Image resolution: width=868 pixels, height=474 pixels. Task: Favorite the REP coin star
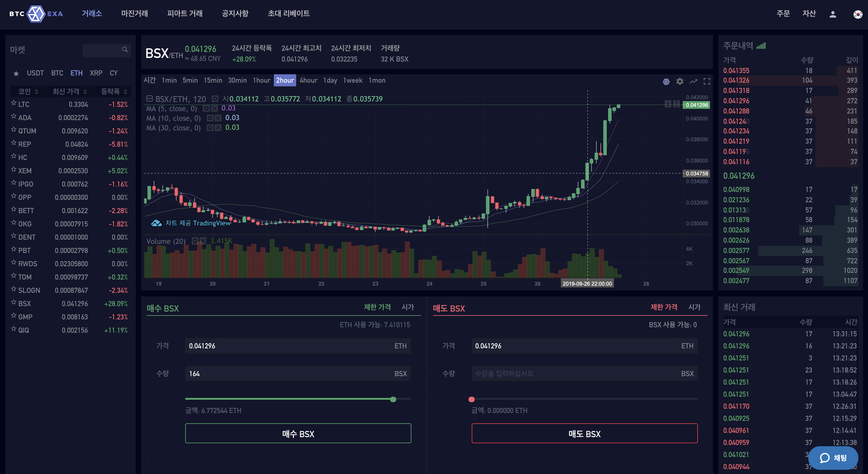tap(14, 143)
